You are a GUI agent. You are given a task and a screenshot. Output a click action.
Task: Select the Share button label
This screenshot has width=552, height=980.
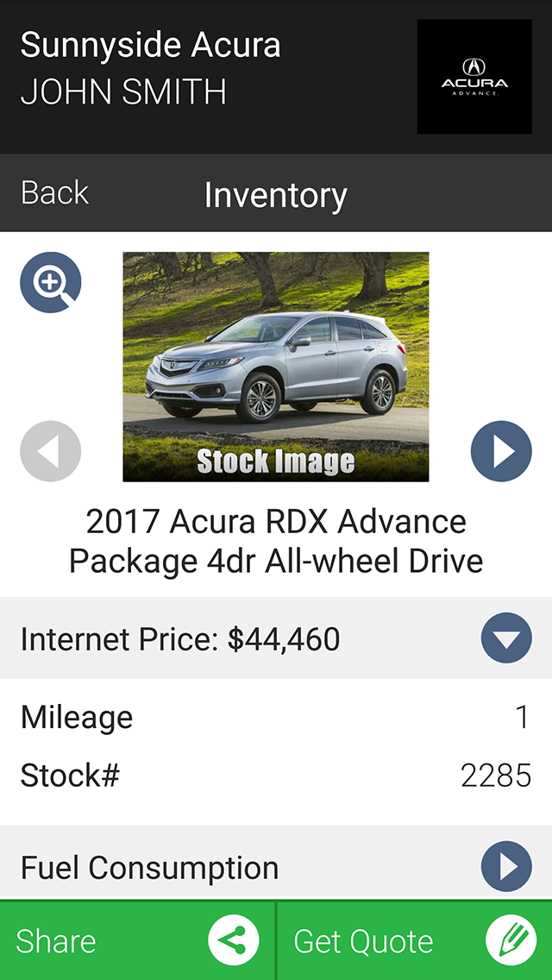(56, 940)
